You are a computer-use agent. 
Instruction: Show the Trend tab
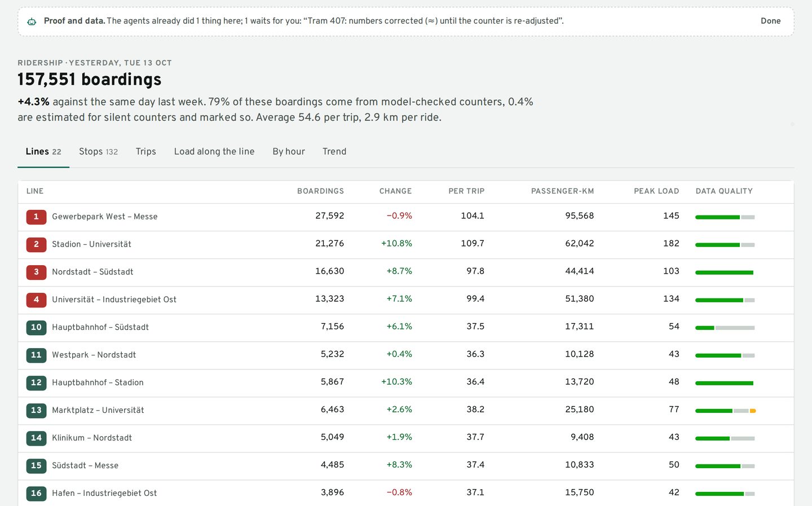334,152
